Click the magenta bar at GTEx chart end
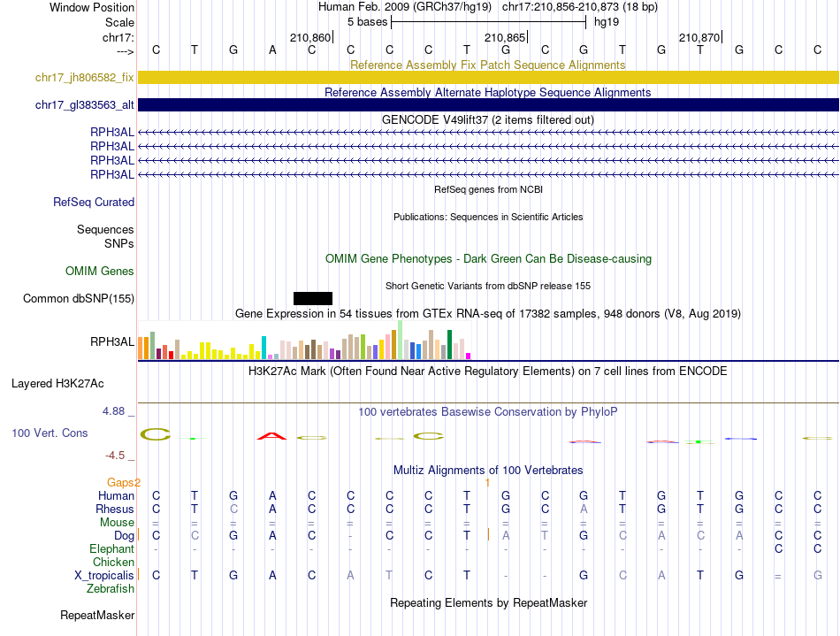The height and width of the screenshot is (636, 840). pos(469,356)
